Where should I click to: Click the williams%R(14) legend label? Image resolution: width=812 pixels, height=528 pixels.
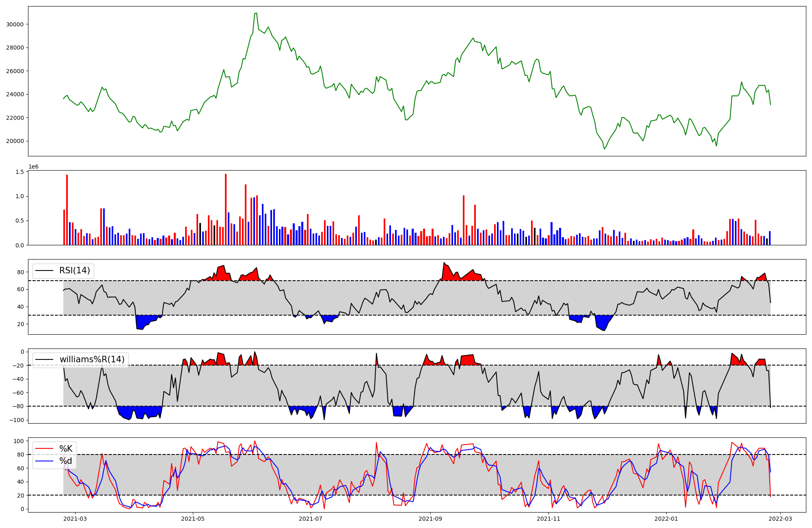coord(92,359)
